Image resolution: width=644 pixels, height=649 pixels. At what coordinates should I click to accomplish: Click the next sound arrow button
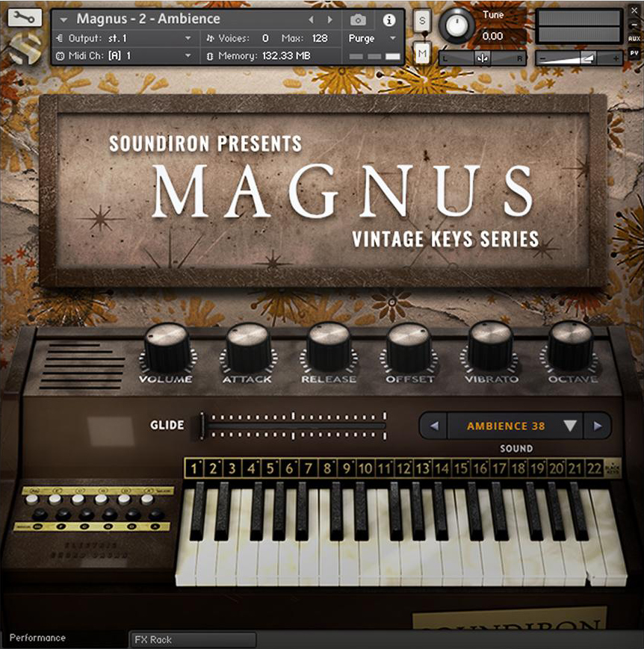598,426
